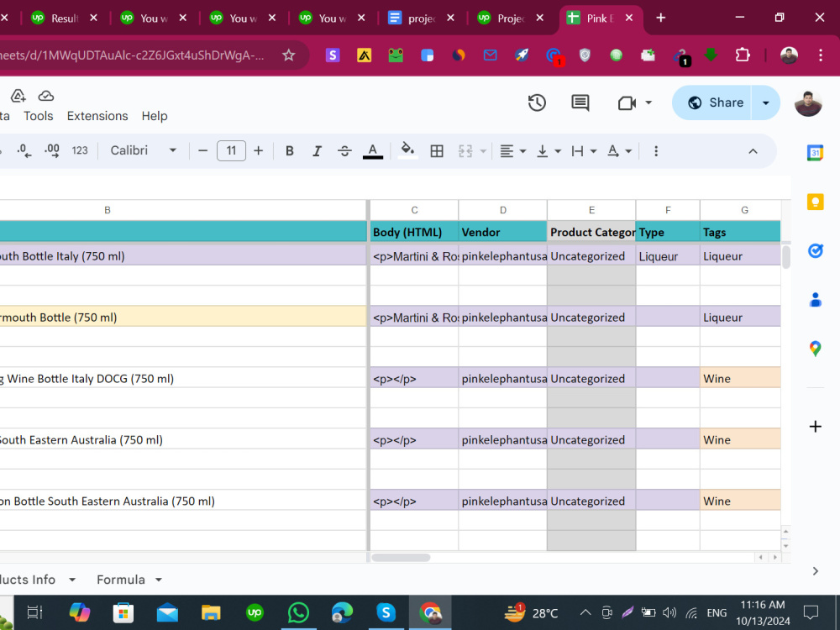Open the Calibri font dropdown
The width and height of the screenshot is (840, 630).
click(x=143, y=151)
